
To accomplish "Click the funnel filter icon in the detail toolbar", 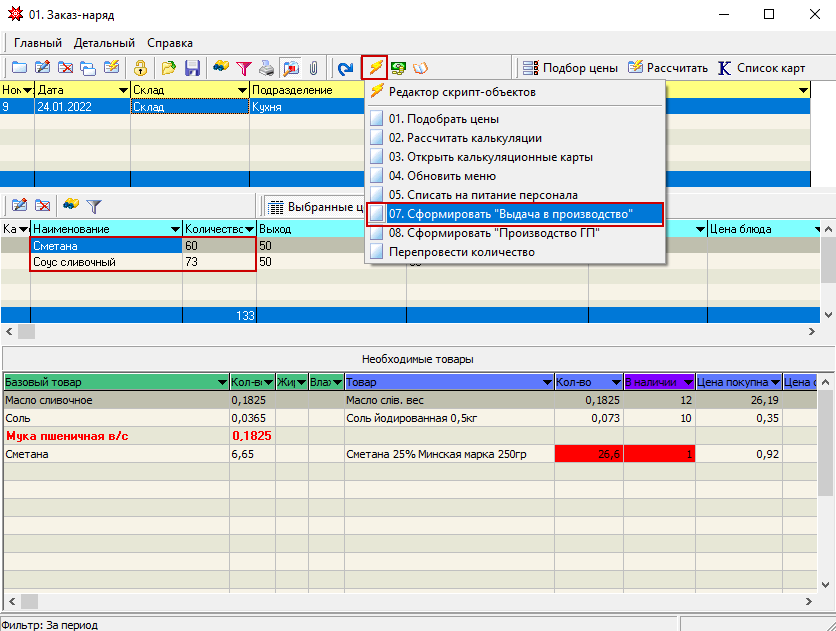I will point(94,205).
